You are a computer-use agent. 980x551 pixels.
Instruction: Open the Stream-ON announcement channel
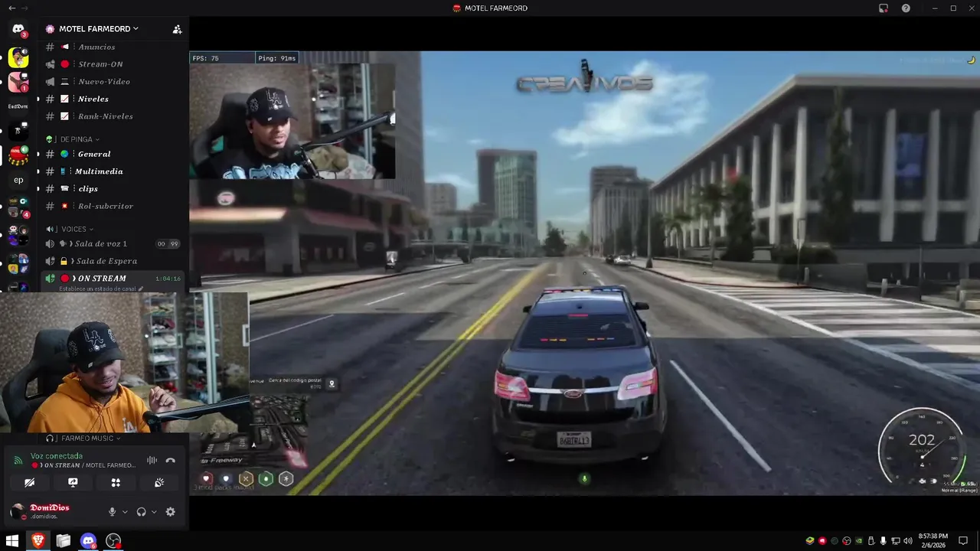tap(114, 64)
